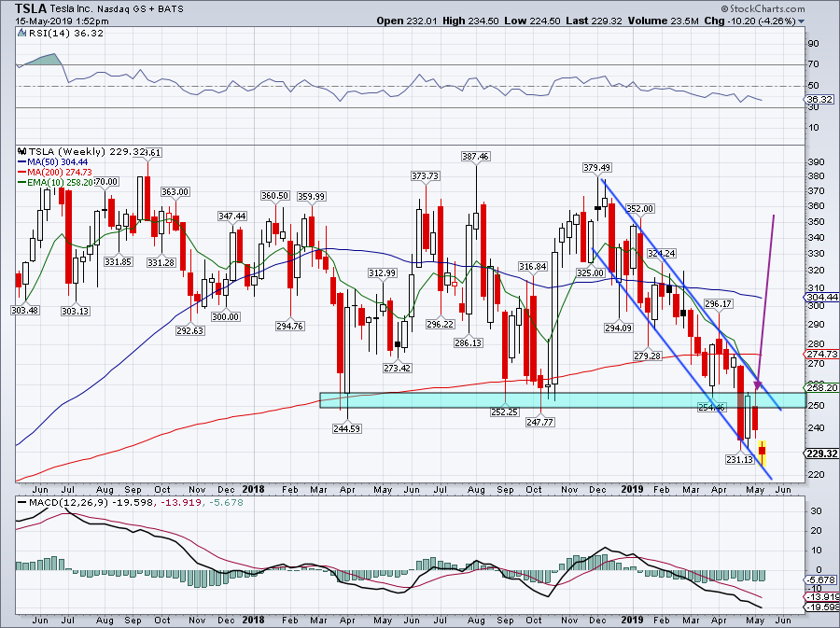Click the '15-May-2019 1:52pm' timestamp
Image resolution: width=840 pixels, height=628 pixels.
tap(63, 21)
